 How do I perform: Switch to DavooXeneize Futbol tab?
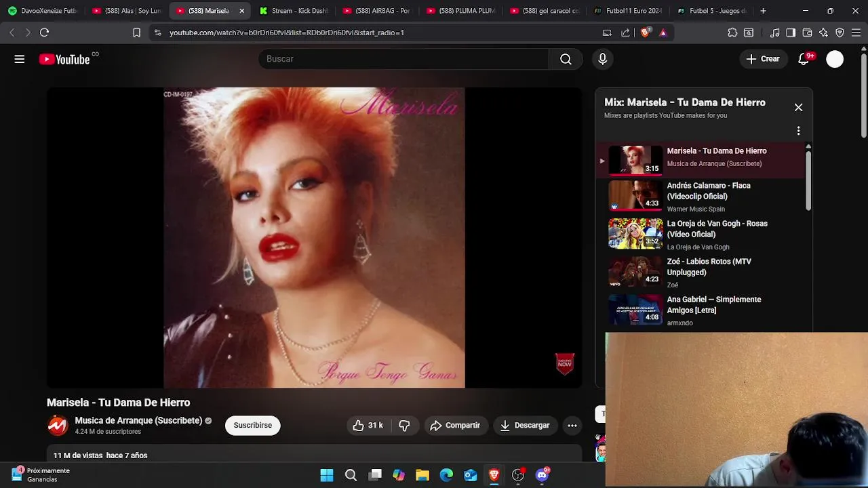pos(43,11)
